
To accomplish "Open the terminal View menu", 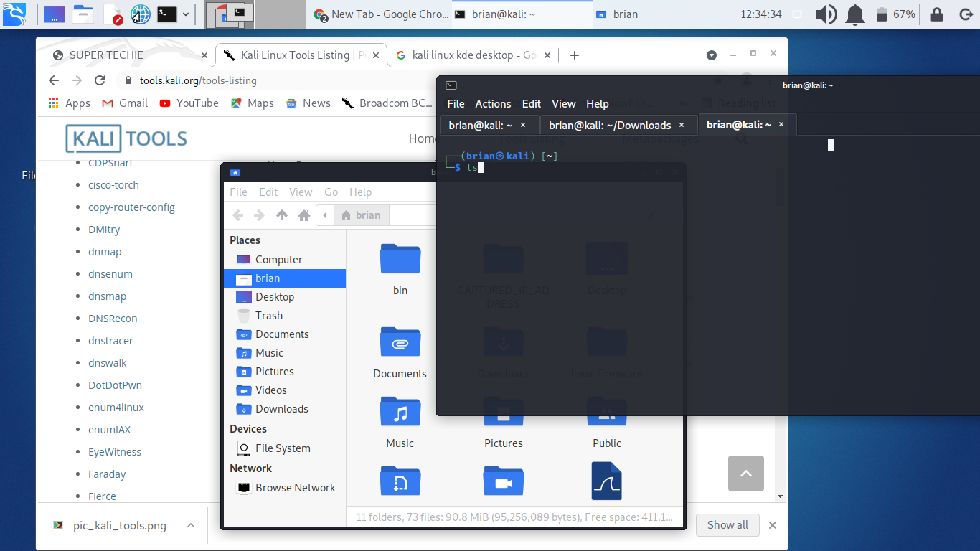I will (x=563, y=104).
